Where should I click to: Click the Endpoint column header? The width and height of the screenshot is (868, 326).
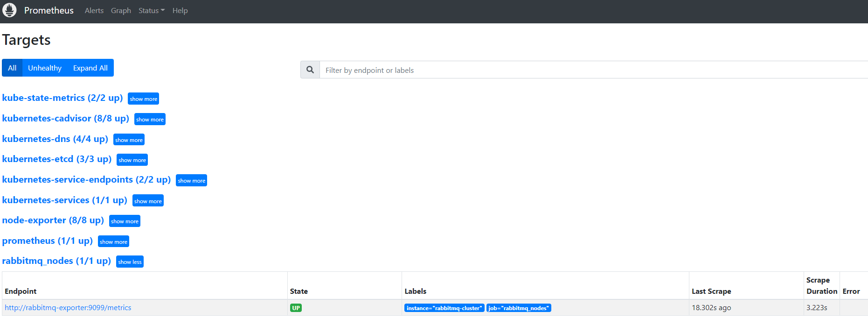[21, 291]
